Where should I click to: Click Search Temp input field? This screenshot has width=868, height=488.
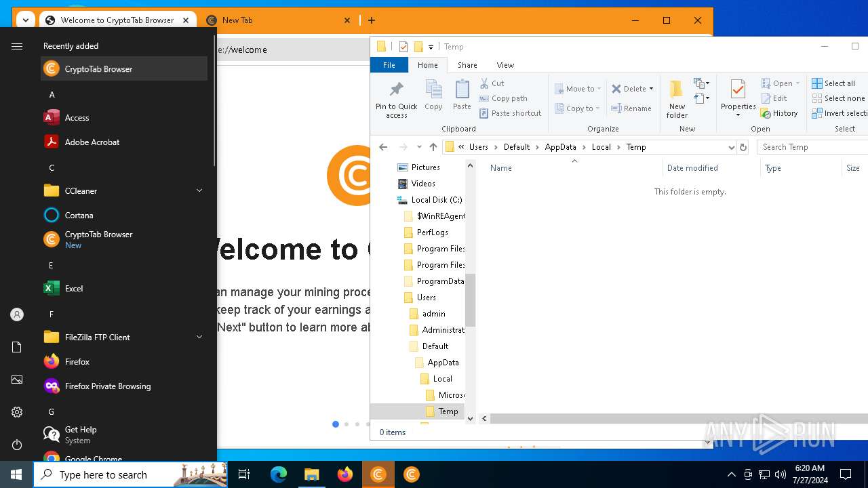pos(812,147)
